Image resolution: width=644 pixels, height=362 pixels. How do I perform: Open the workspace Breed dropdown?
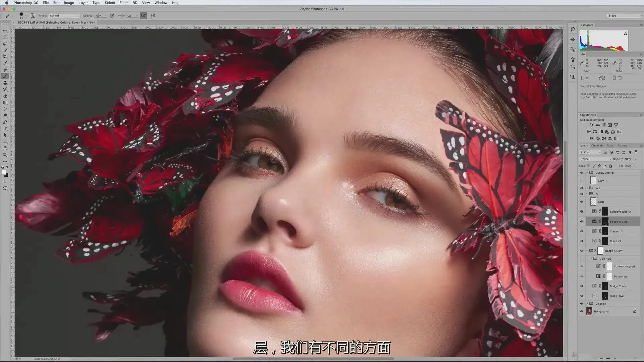coord(625,16)
